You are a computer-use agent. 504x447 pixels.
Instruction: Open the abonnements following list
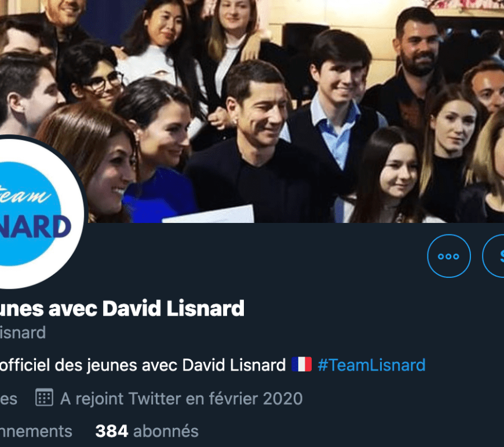point(36,431)
